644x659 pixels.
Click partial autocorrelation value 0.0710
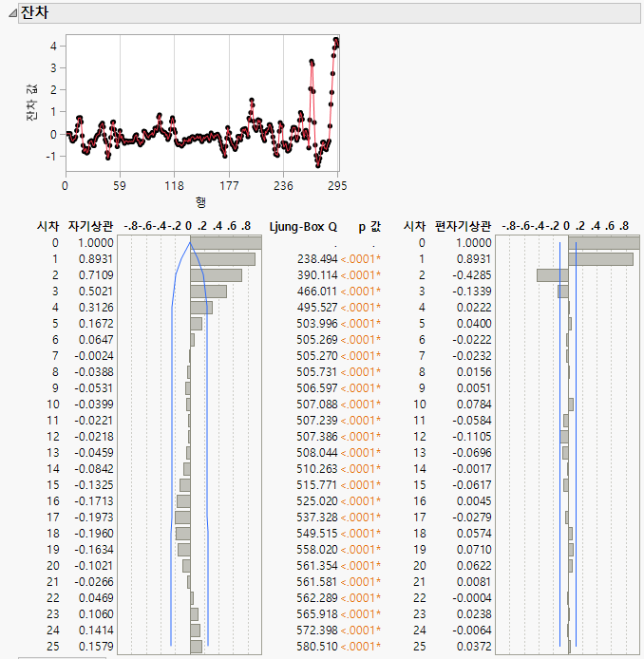[x=474, y=550]
